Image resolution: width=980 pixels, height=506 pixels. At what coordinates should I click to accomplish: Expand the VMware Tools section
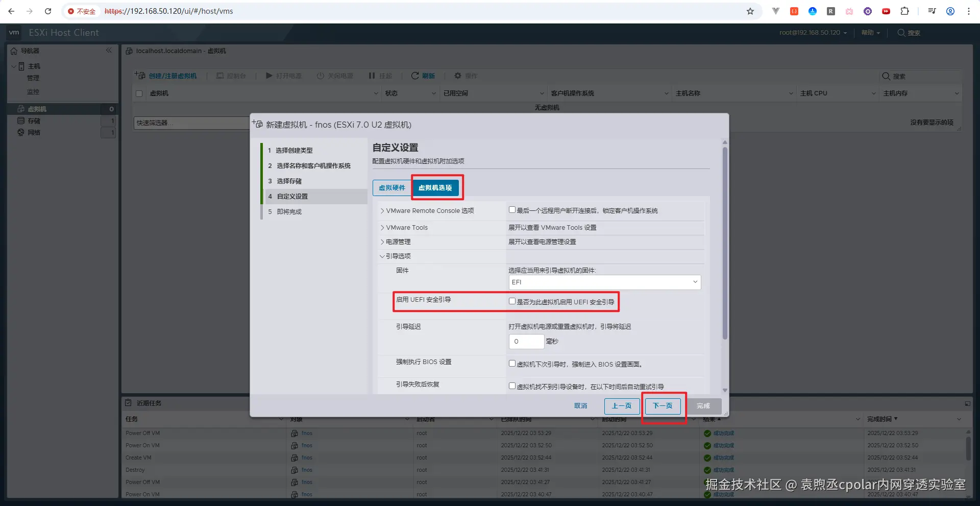point(382,228)
